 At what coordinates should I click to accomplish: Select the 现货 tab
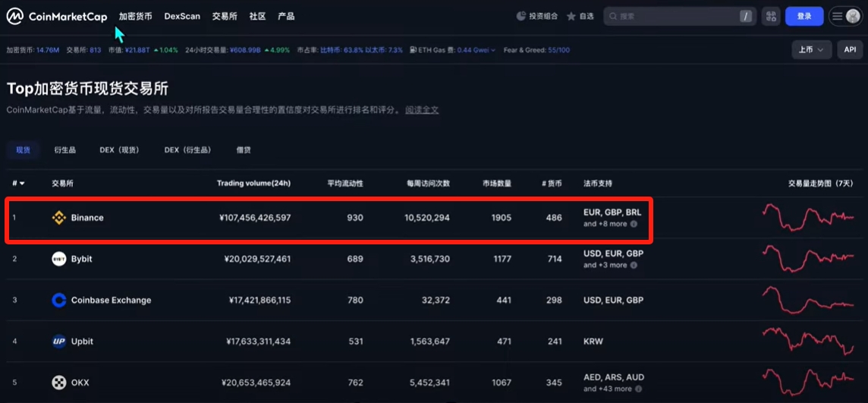(24, 150)
